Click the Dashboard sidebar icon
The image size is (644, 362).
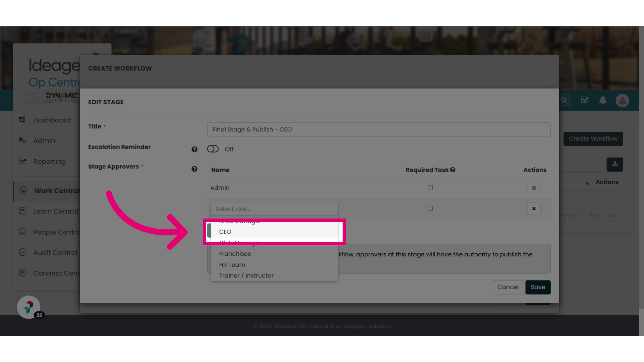(22, 120)
